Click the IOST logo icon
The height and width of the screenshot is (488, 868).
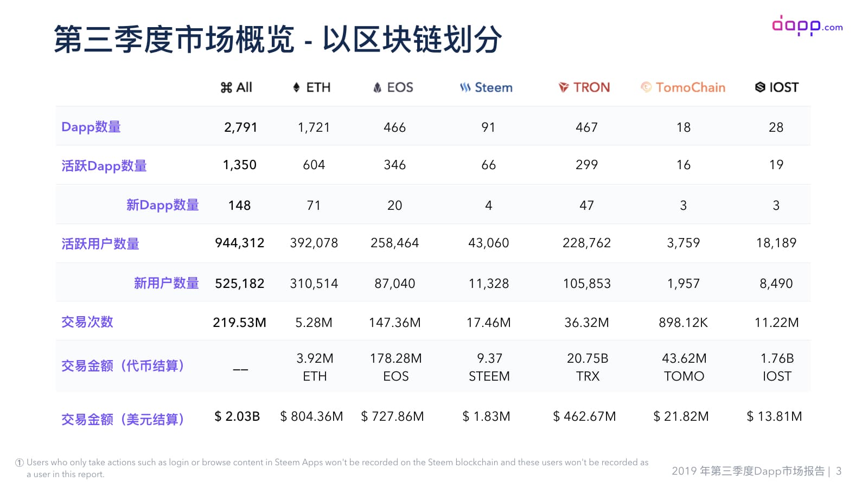760,87
